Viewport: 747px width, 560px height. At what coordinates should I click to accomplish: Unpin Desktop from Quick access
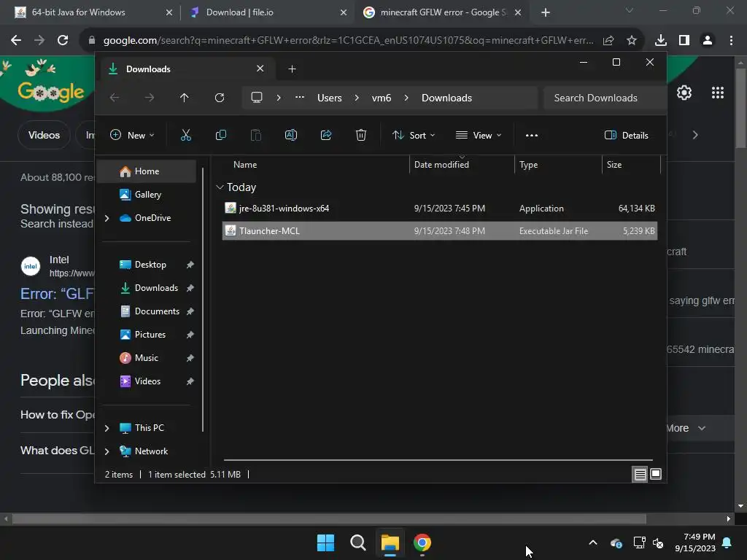[190, 264]
